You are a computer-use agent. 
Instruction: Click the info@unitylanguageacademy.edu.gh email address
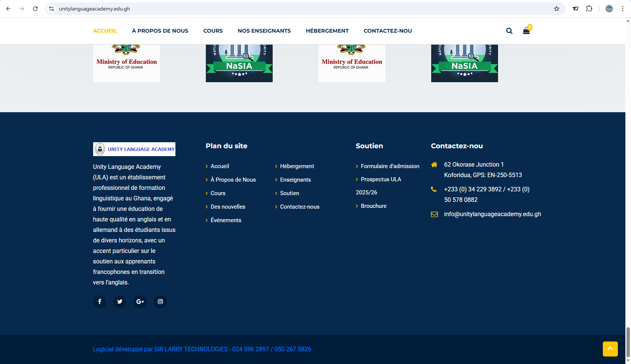492,214
